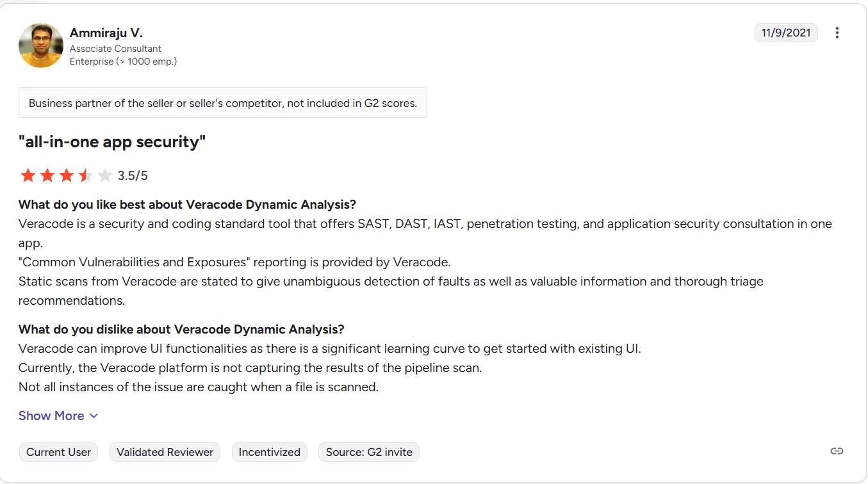
Task: Click "What do you like best" heading
Action: pyautogui.click(x=187, y=204)
